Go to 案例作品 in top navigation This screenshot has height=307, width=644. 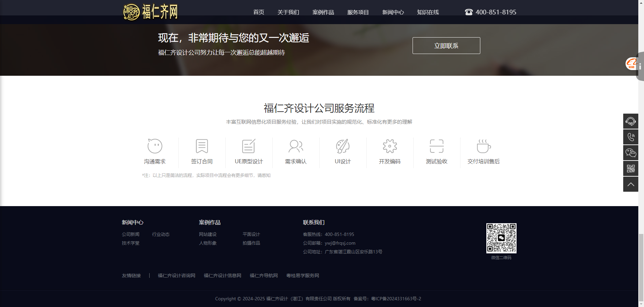coord(323,12)
